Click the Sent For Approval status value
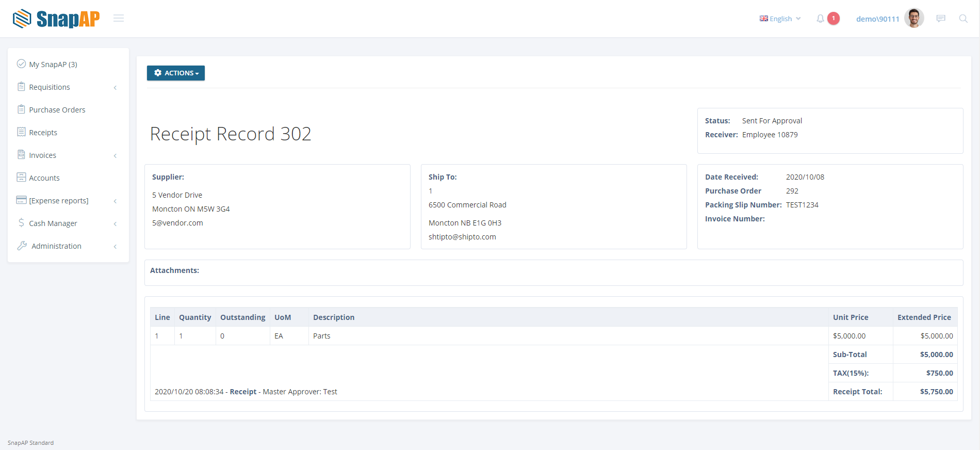 click(772, 121)
